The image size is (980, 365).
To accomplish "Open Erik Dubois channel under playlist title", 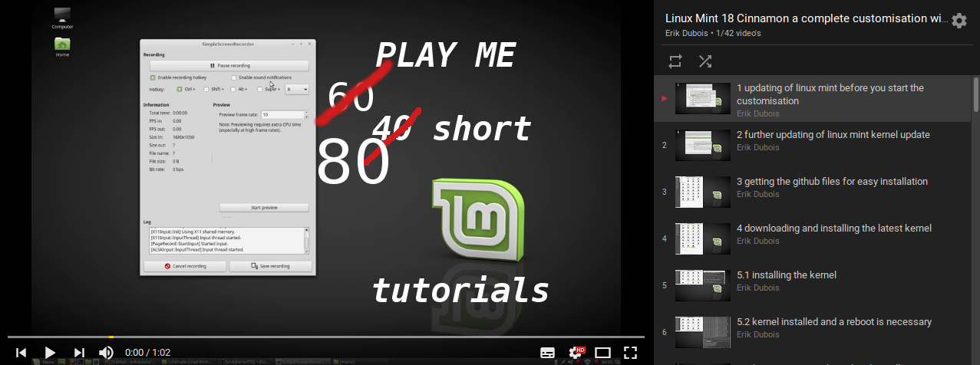I will click(688, 33).
